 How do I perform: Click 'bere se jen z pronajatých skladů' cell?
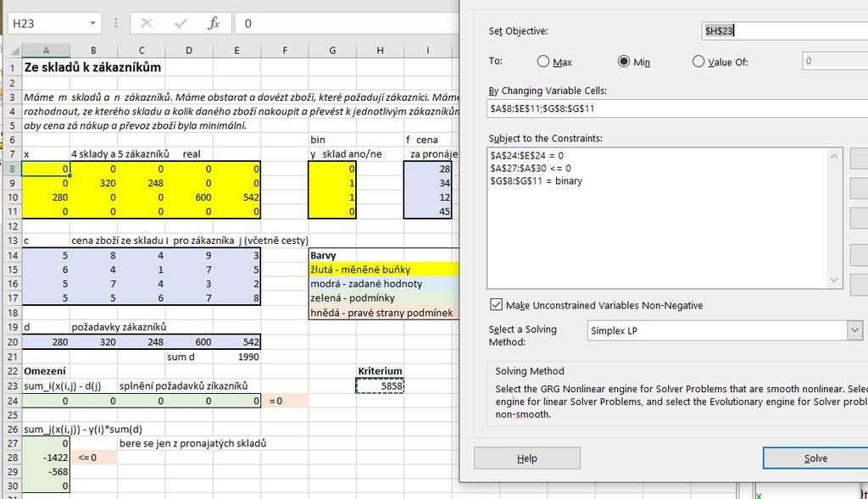(192, 443)
